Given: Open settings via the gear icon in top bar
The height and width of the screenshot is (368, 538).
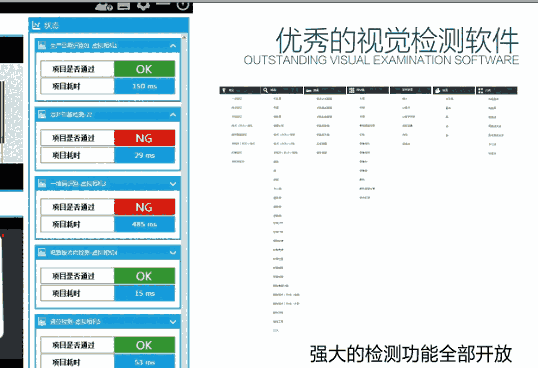Looking at the screenshot, I should [143, 6].
